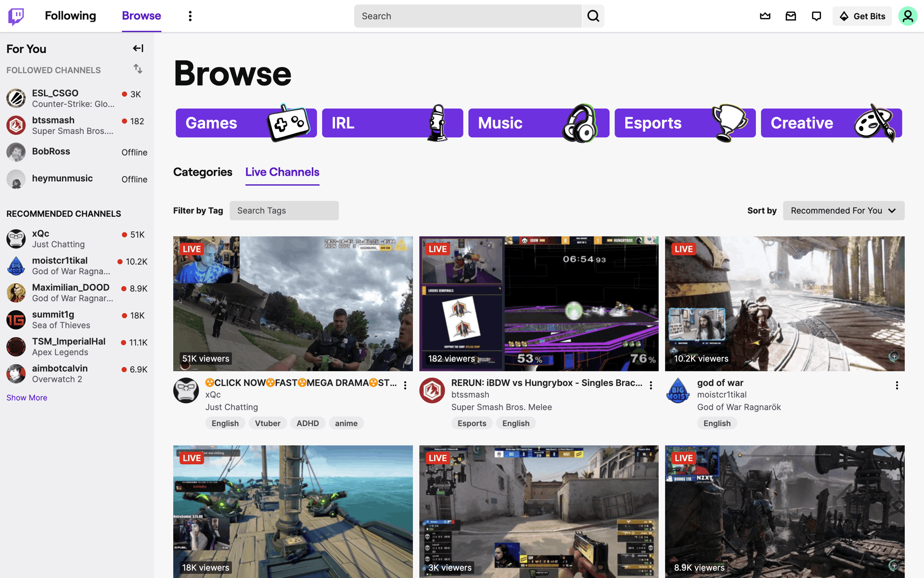This screenshot has height=578, width=924.
Task: Open btssmash avatar in sidebar
Action: 16,125
